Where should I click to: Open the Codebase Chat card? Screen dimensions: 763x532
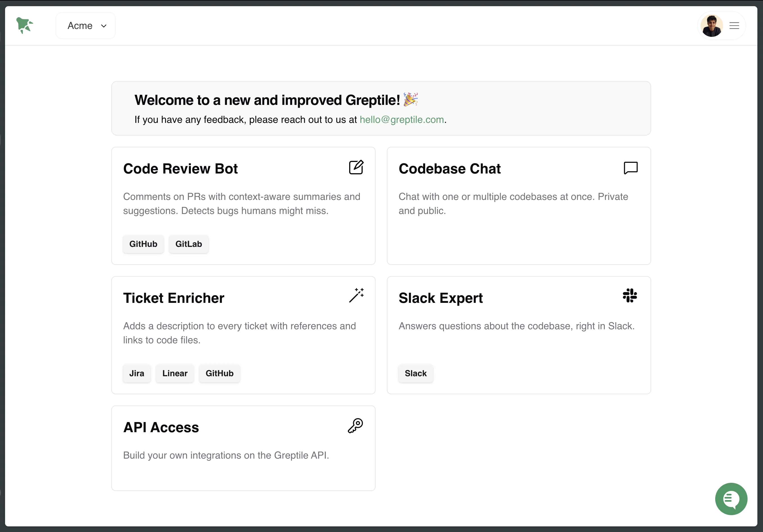pyautogui.click(x=519, y=206)
